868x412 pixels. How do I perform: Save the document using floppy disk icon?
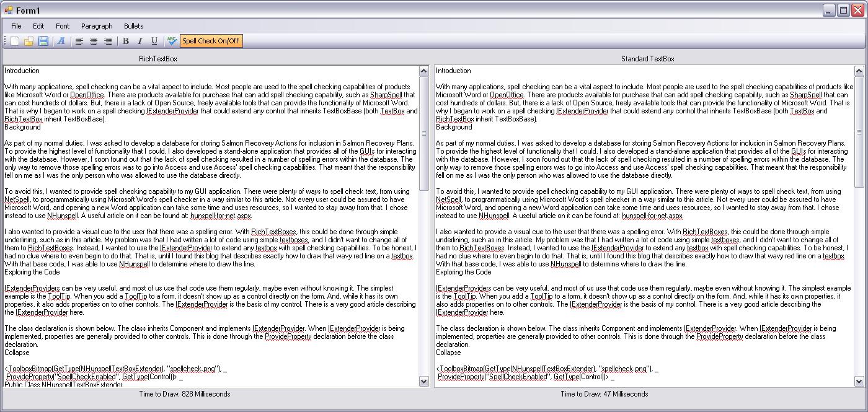pyautogui.click(x=43, y=42)
